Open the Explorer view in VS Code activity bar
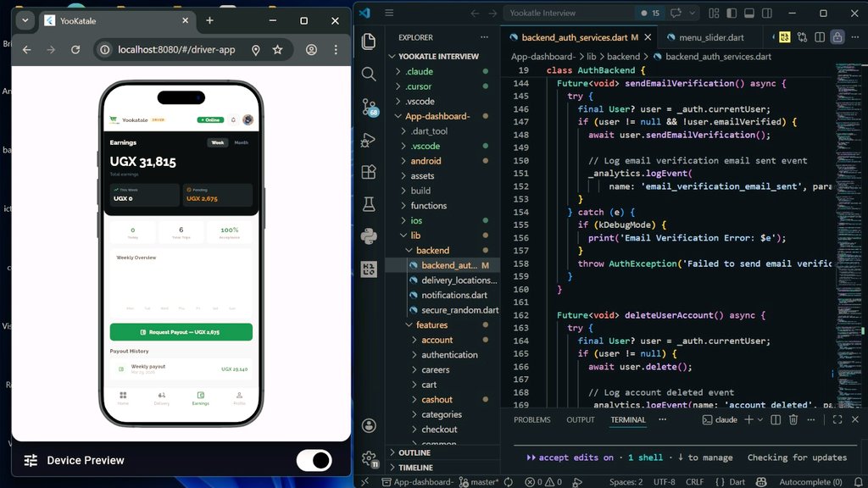Viewport: 868px width, 488px height. coord(369,41)
